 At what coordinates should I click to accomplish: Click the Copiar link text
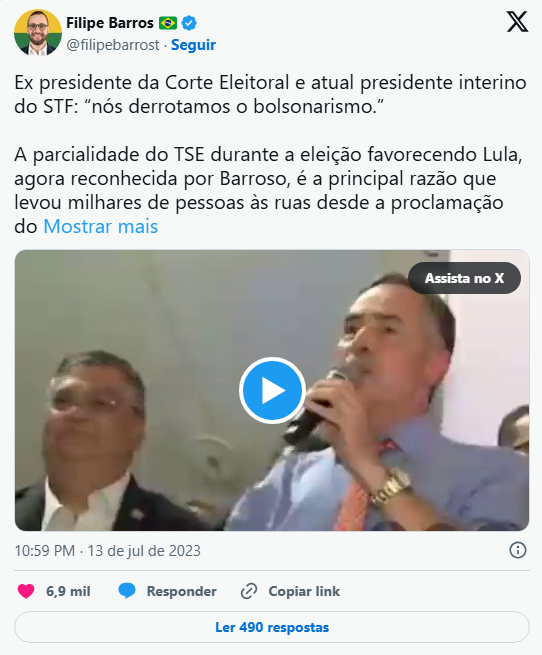304,591
